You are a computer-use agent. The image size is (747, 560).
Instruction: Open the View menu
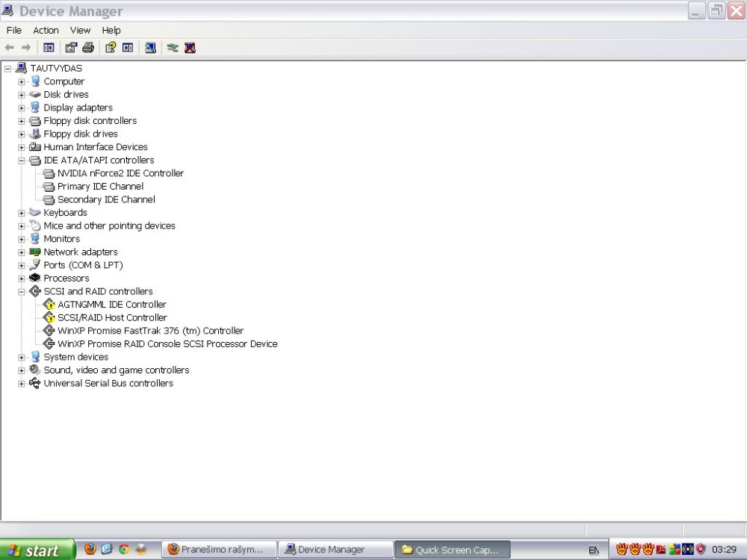(x=80, y=31)
